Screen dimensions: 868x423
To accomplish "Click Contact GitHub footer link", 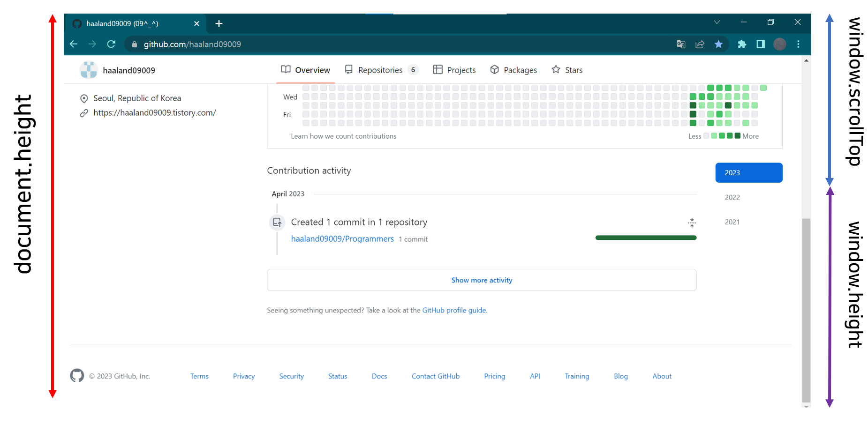I will coord(436,376).
